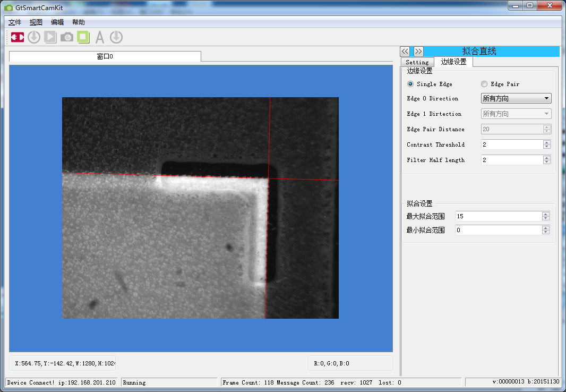Screen dimensions: 566x392
Task: Increase Edge Pair Distance with up arrow
Action: click(547, 127)
